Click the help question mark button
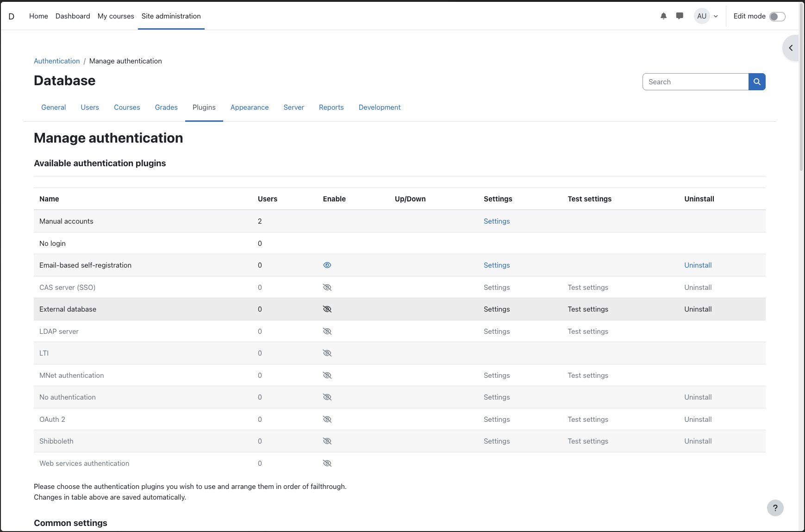Viewport: 805px width, 532px height. point(775,508)
